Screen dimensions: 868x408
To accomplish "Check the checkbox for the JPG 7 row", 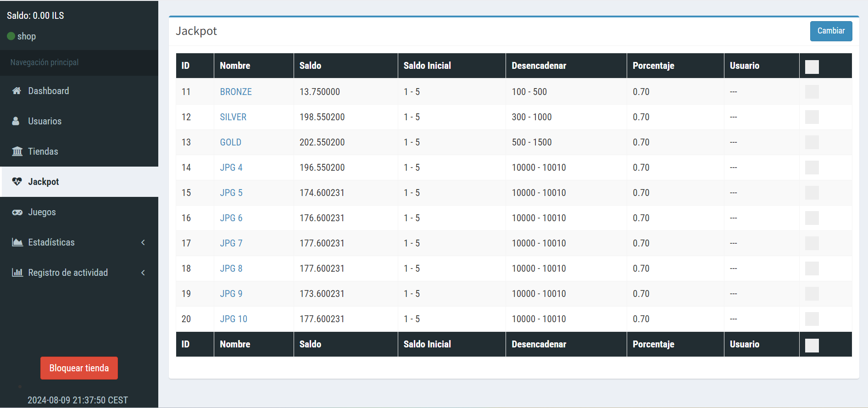I will [x=812, y=243].
